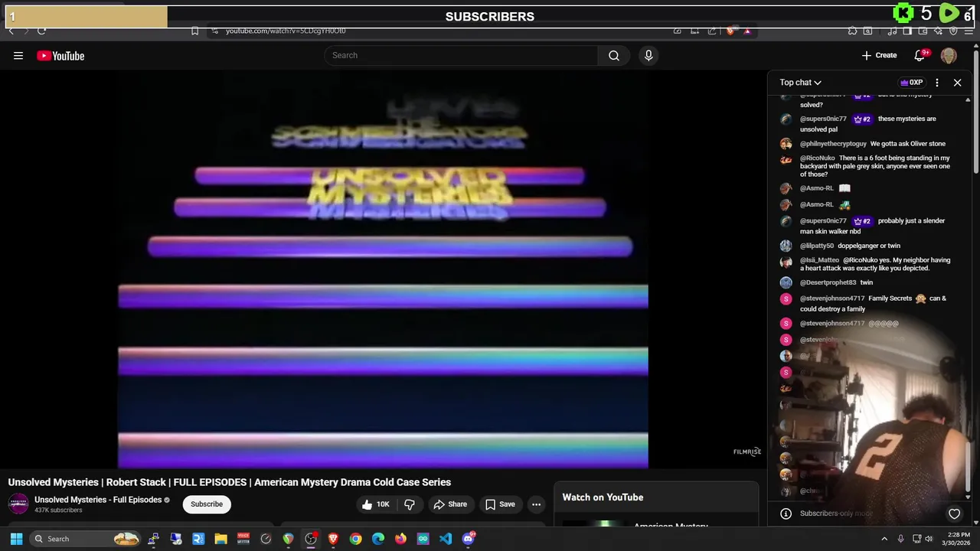Open Visual Studio Code from the taskbar
The height and width of the screenshot is (551, 980).
(x=446, y=539)
